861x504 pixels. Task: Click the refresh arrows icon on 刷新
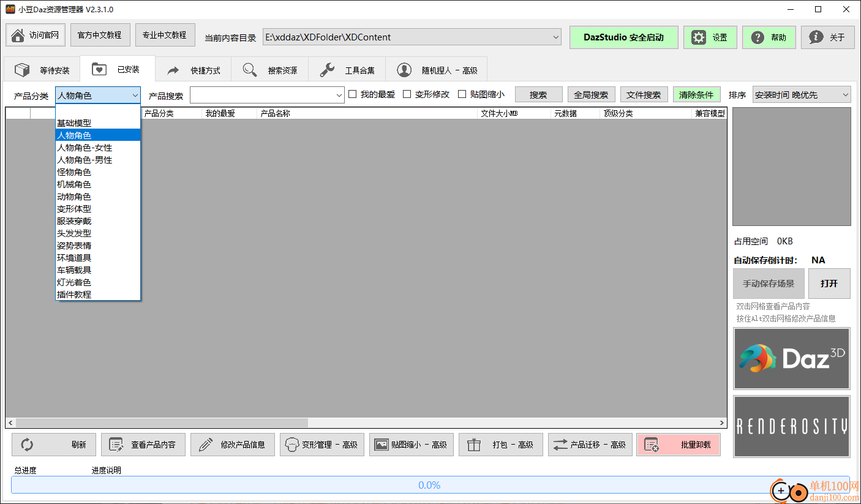coord(27,445)
